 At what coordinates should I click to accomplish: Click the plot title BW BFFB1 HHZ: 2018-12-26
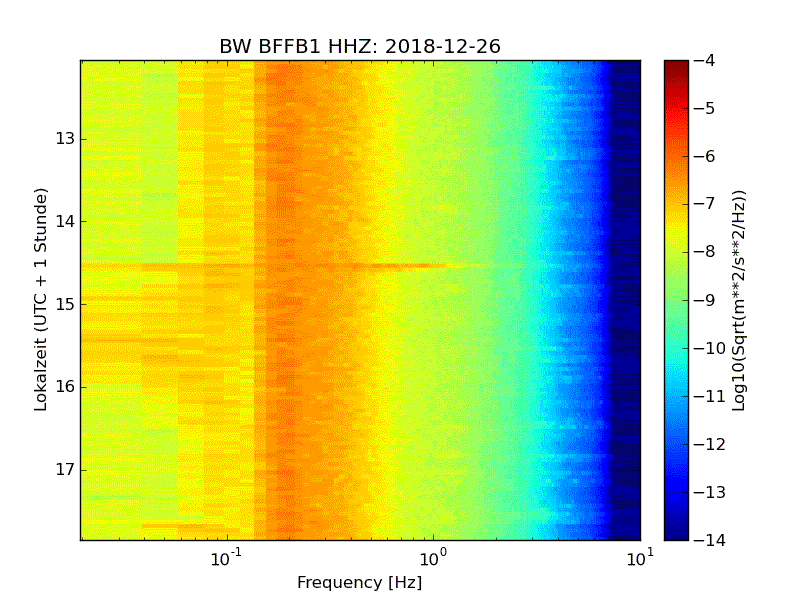pos(360,46)
